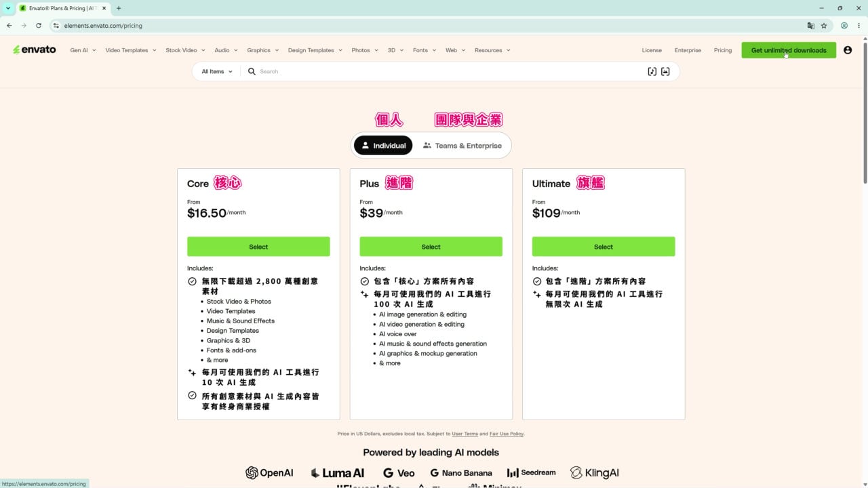
Task: Click 'Graphics & 3D' list item
Action: pyautogui.click(x=229, y=340)
